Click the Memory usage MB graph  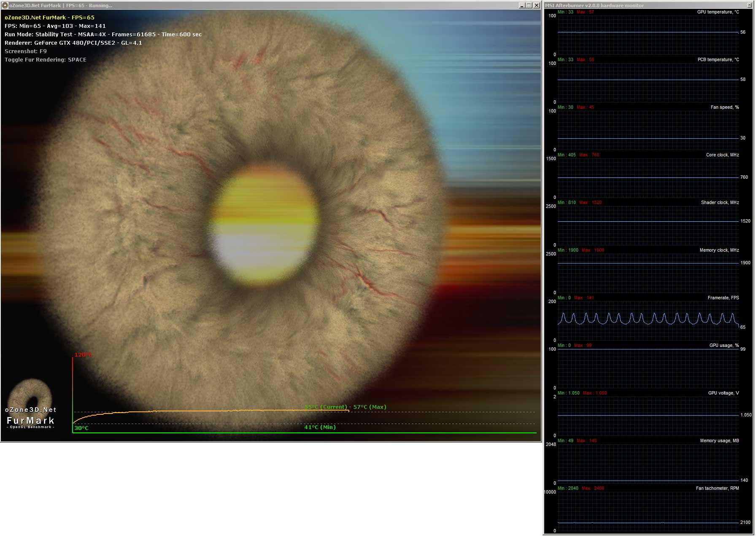pyautogui.click(x=648, y=464)
